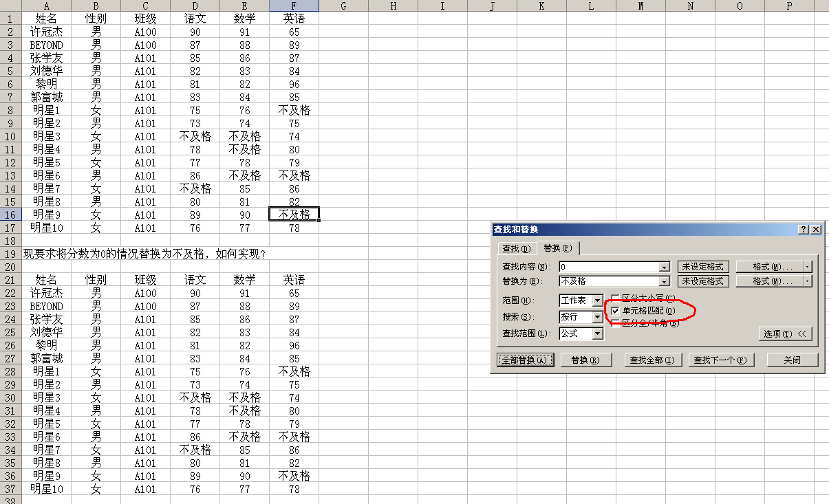Open the 替换为 history dropdown arrow

coord(664,281)
